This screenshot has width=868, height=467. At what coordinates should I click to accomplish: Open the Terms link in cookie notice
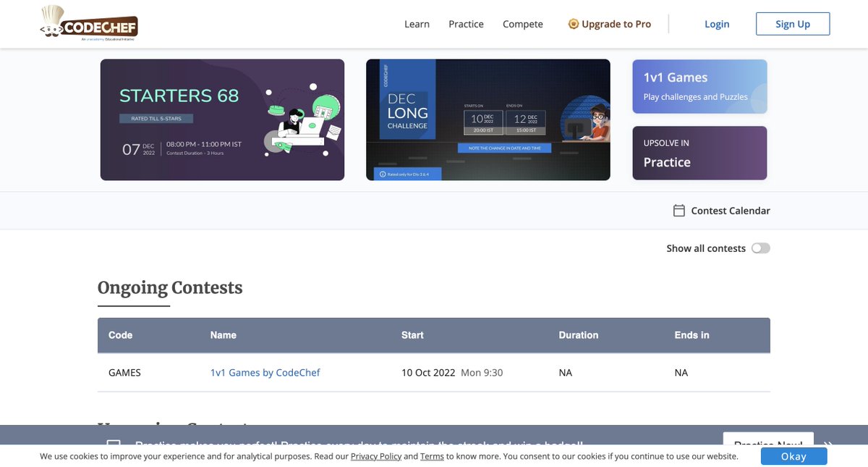click(x=432, y=456)
